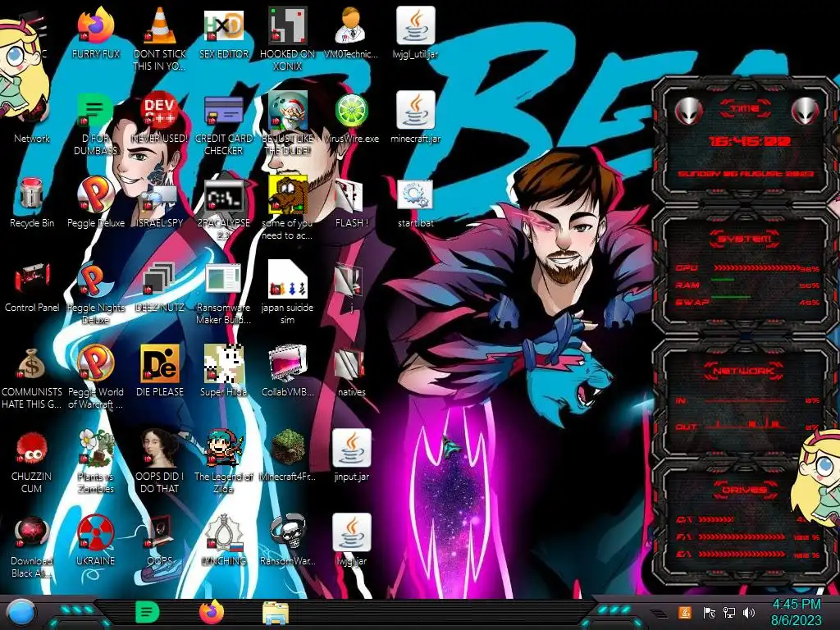
Task: Click the NETWORK header on the gadget
Action: coord(743,371)
